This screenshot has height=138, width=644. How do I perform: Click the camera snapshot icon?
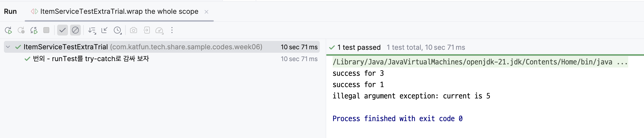click(134, 30)
